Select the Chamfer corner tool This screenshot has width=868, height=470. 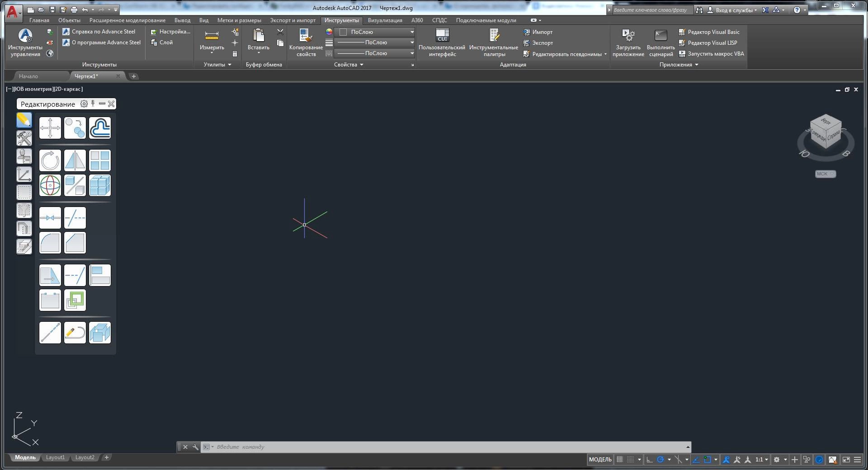tap(75, 243)
